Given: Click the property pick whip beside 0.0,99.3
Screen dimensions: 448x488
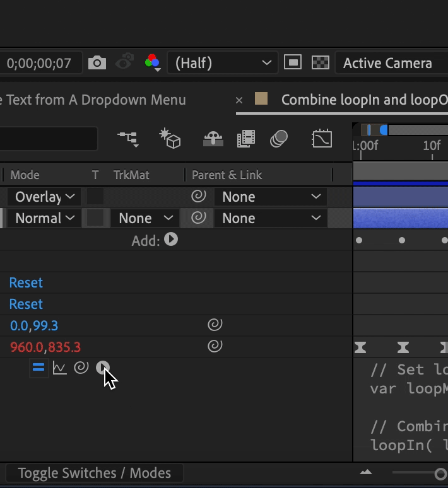Looking at the screenshot, I should coord(215,325).
